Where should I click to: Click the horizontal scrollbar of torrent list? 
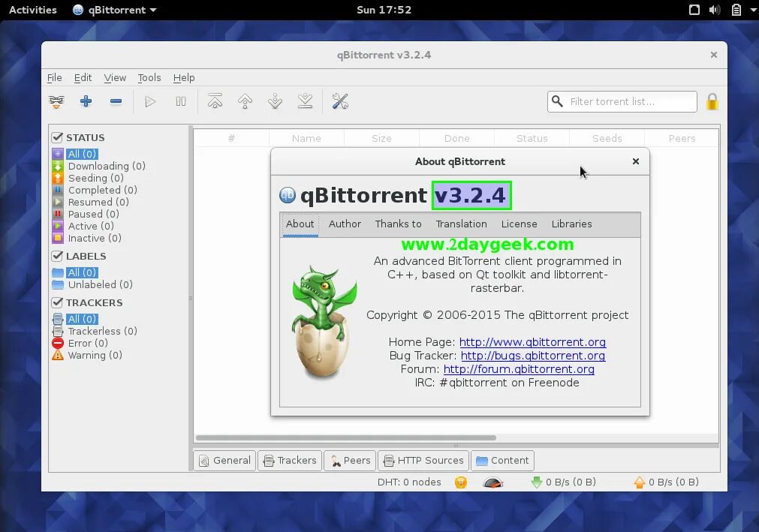click(346, 437)
